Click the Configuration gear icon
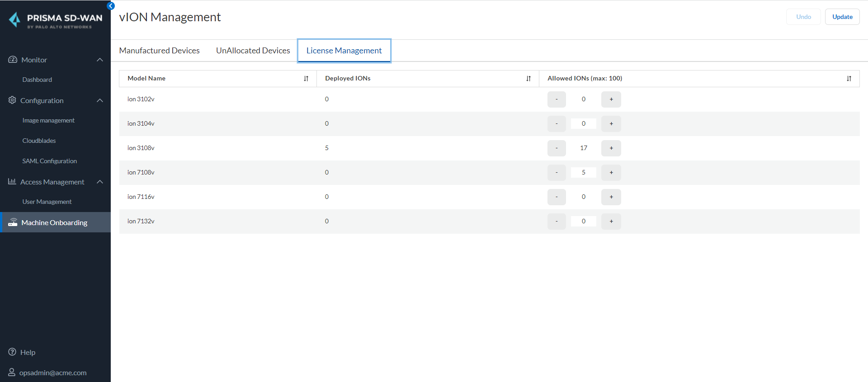Image resolution: width=868 pixels, height=382 pixels. (12, 100)
